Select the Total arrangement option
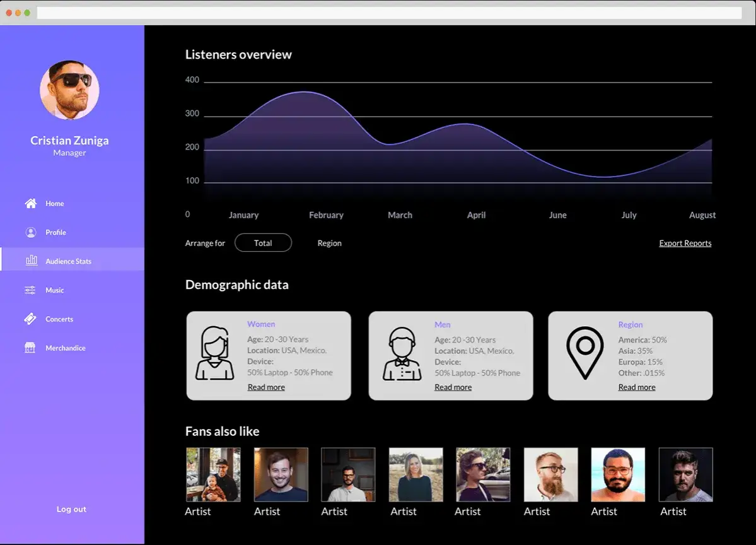Image resolution: width=756 pixels, height=545 pixels. pyautogui.click(x=264, y=243)
